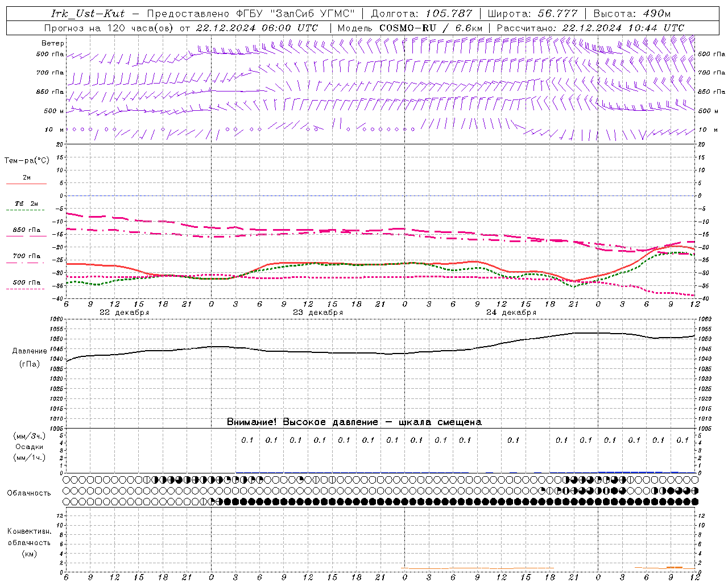Click the (мм/1ч.) precipitation unit label

click(30, 458)
